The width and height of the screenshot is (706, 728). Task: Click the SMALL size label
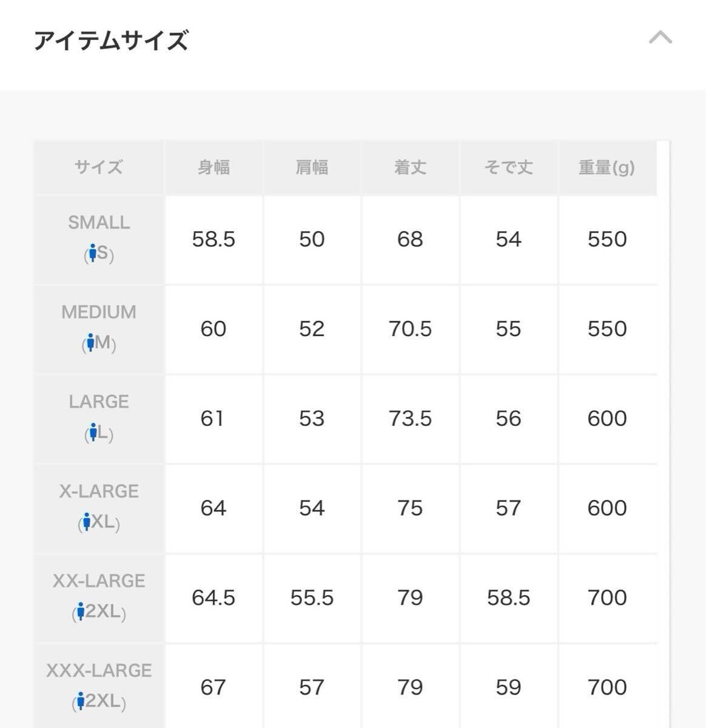click(99, 223)
